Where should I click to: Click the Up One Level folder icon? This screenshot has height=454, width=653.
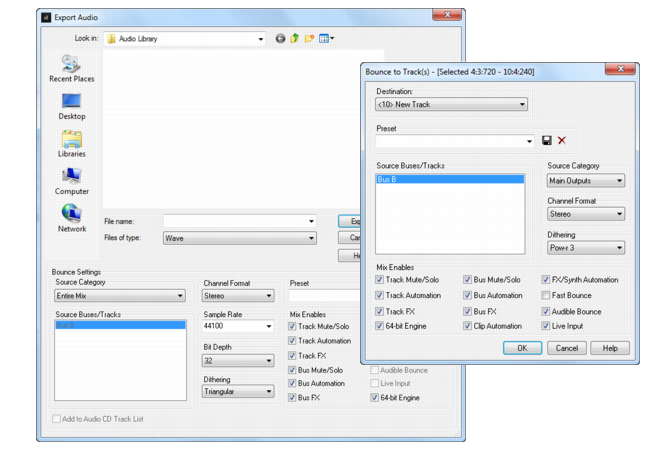click(x=295, y=39)
